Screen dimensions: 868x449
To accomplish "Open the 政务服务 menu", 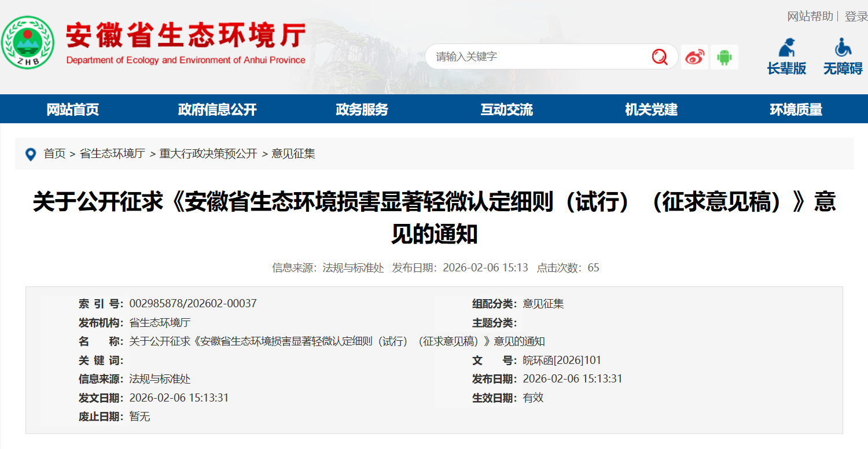I will 360,109.
